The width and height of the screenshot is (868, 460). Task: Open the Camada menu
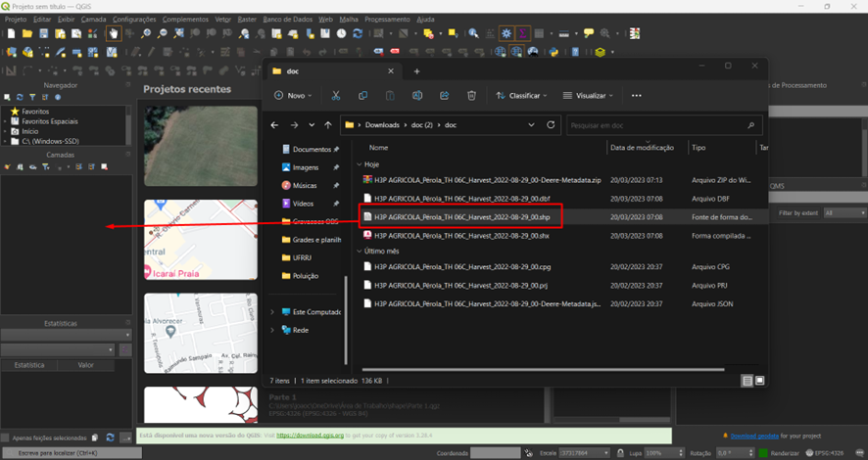click(93, 20)
